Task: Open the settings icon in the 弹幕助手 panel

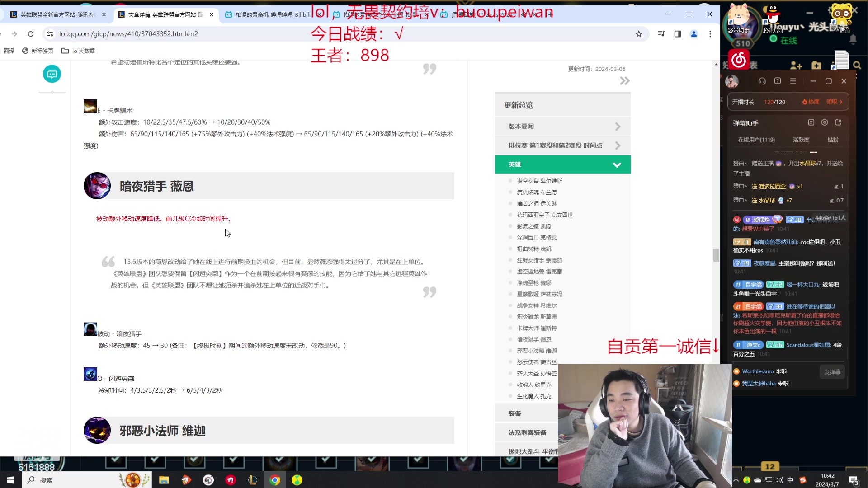Action: [x=825, y=122]
